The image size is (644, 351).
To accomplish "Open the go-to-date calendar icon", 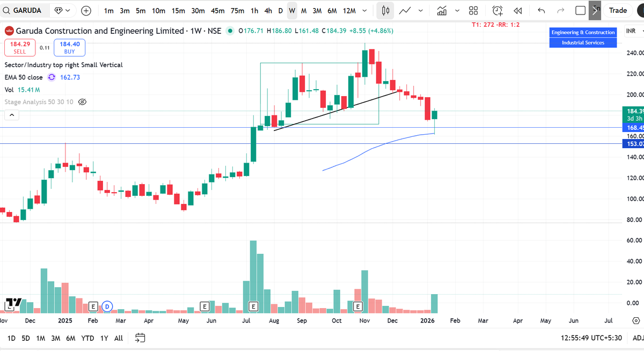I will pos(140,338).
